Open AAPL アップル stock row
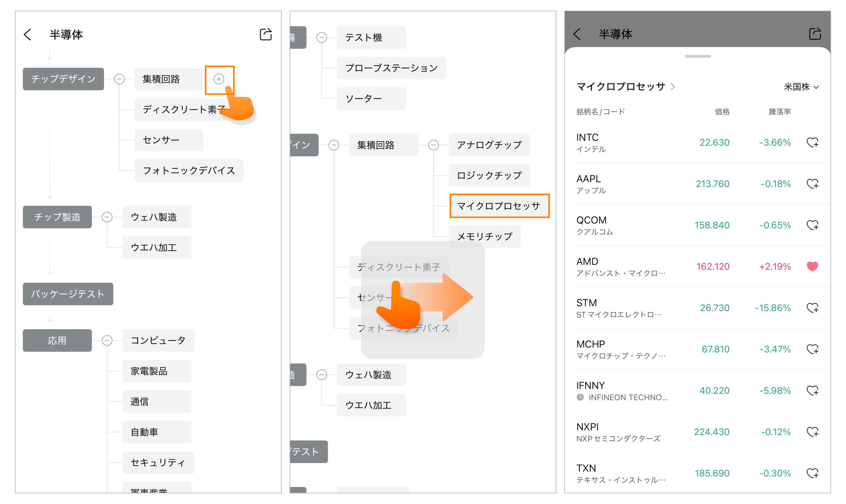The height and width of the screenshot is (504, 846). click(698, 184)
